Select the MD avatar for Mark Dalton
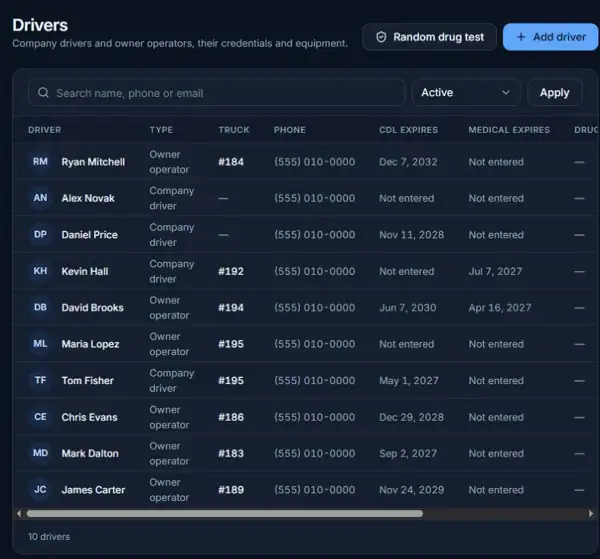 [40, 453]
